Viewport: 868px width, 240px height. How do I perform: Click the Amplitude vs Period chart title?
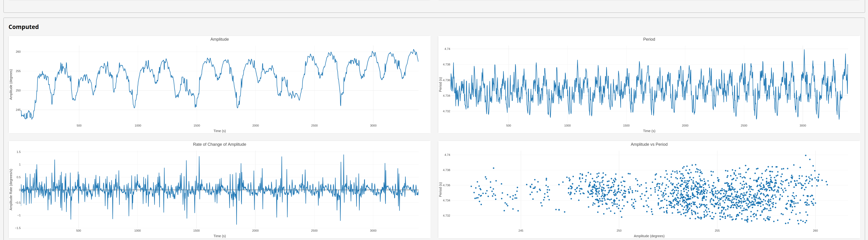coord(649,144)
